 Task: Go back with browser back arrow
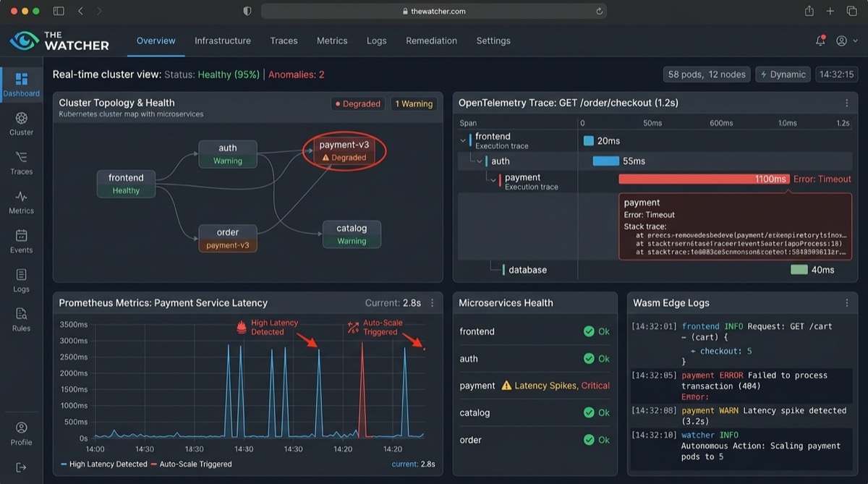click(80, 11)
